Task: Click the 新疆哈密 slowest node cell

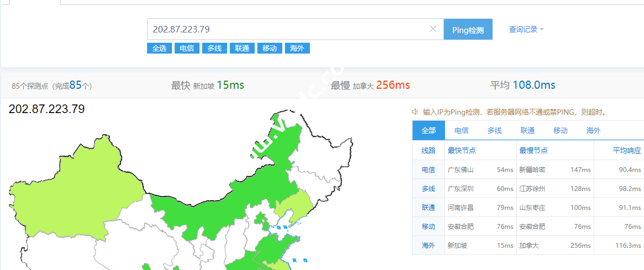Action: point(532,170)
